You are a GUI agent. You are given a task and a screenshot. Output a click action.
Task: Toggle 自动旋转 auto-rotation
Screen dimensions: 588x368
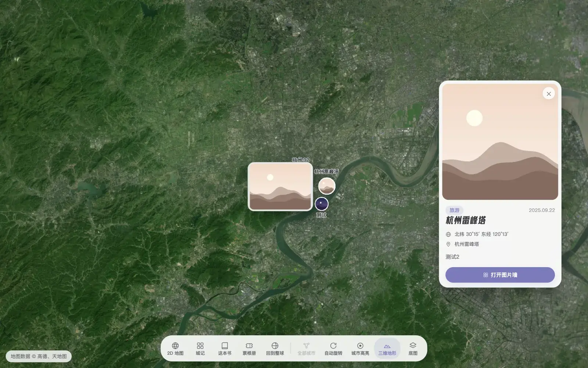pyautogui.click(x=333, y=348)
